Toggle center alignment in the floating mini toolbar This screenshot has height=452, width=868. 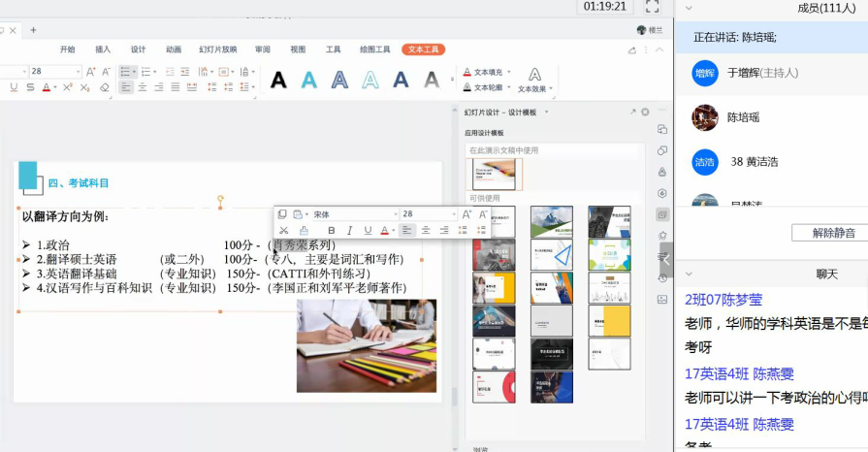[x=426, y=231]
